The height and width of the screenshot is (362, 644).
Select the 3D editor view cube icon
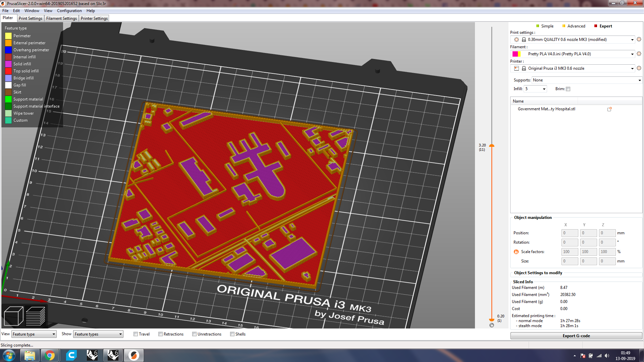click(13, 315)
